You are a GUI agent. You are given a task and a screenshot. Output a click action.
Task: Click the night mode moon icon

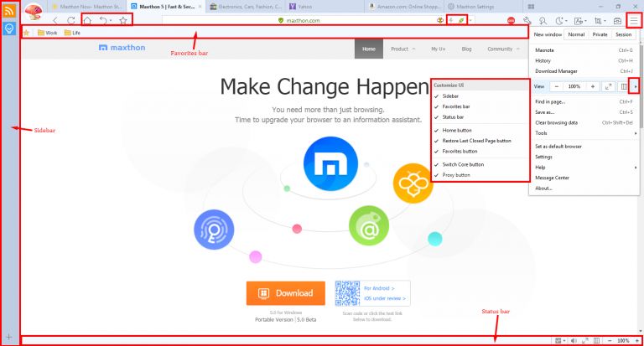559,20
